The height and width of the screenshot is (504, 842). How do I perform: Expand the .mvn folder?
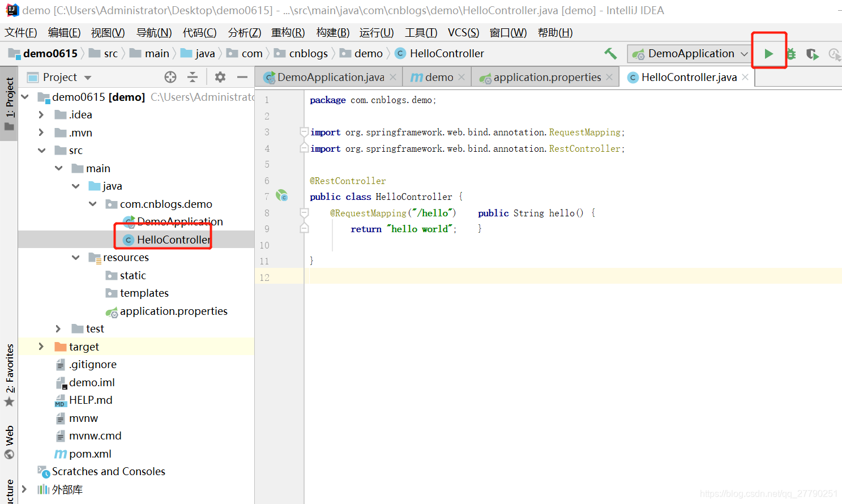click(41, 133)
